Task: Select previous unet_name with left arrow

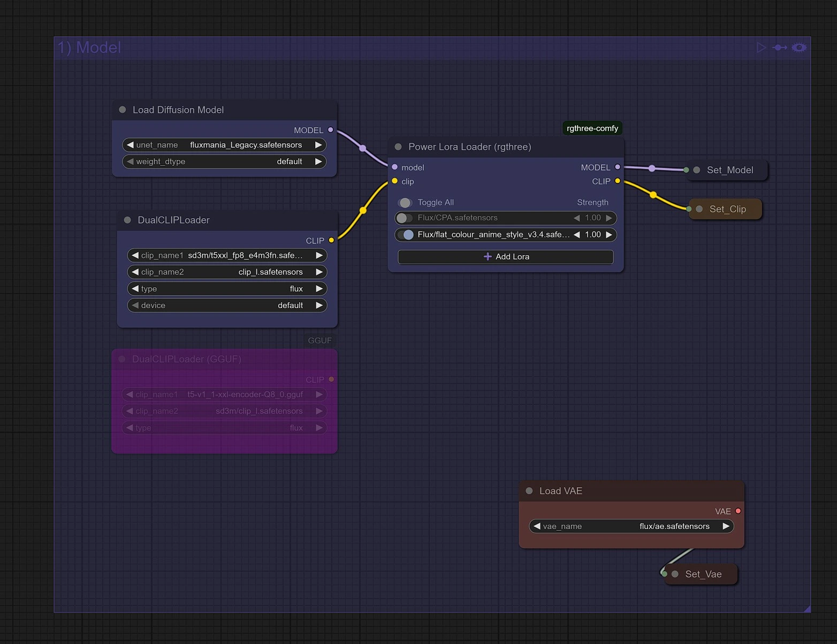Action: (130, 145)
